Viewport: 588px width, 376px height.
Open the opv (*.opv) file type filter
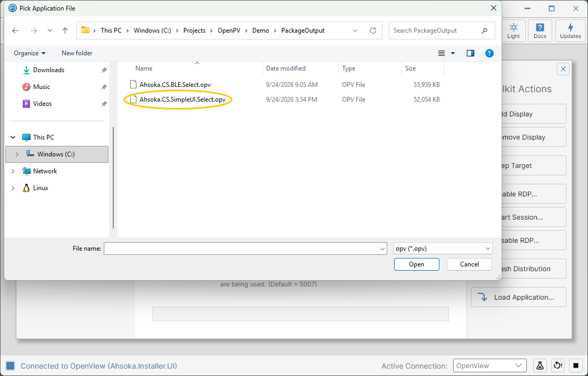(x=443, y=249)
